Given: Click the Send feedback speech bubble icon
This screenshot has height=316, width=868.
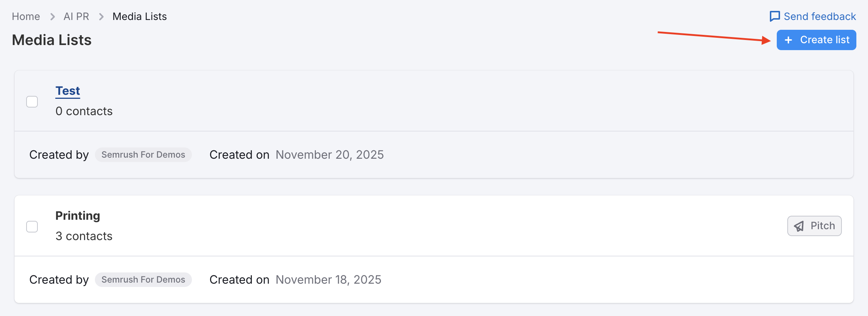Looking at the screenshot, I should point(775,16).
